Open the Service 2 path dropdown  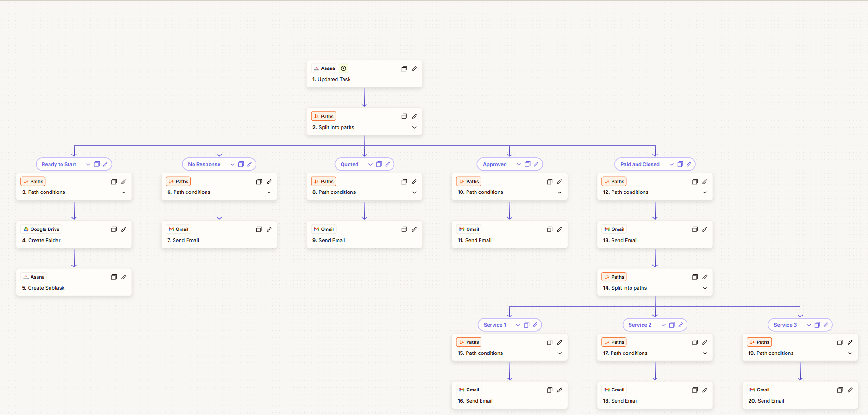click(663, 325)
